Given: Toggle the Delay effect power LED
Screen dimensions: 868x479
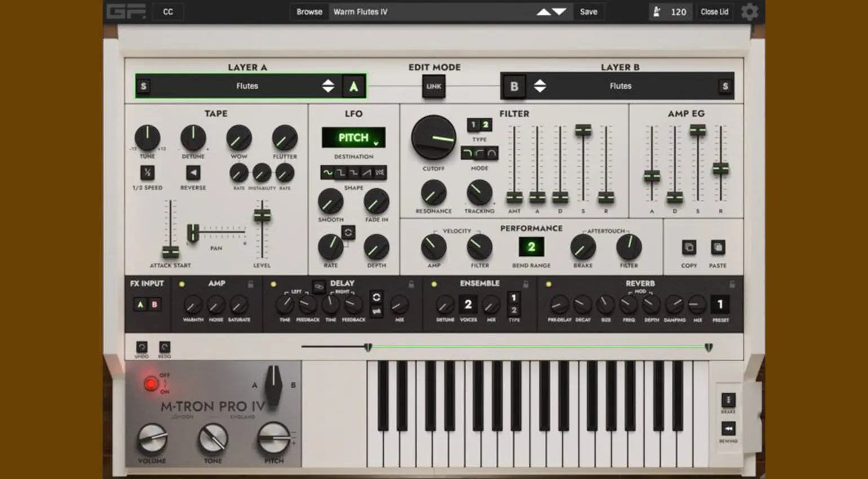Looking at the screenshot, I should [273, 284].
